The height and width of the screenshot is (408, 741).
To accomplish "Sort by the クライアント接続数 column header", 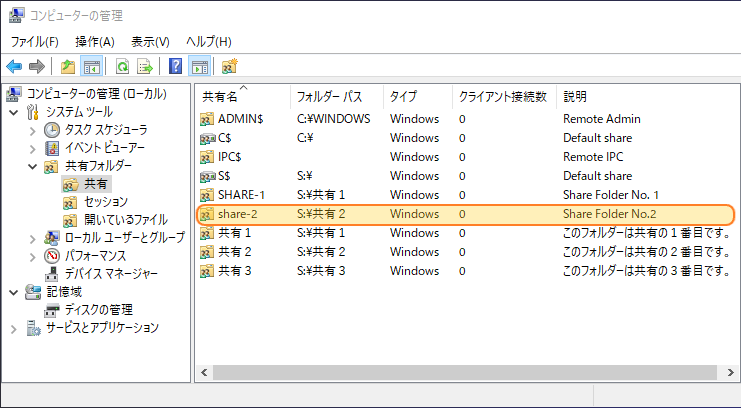I will pyautogui.click(x=504, y=96).
